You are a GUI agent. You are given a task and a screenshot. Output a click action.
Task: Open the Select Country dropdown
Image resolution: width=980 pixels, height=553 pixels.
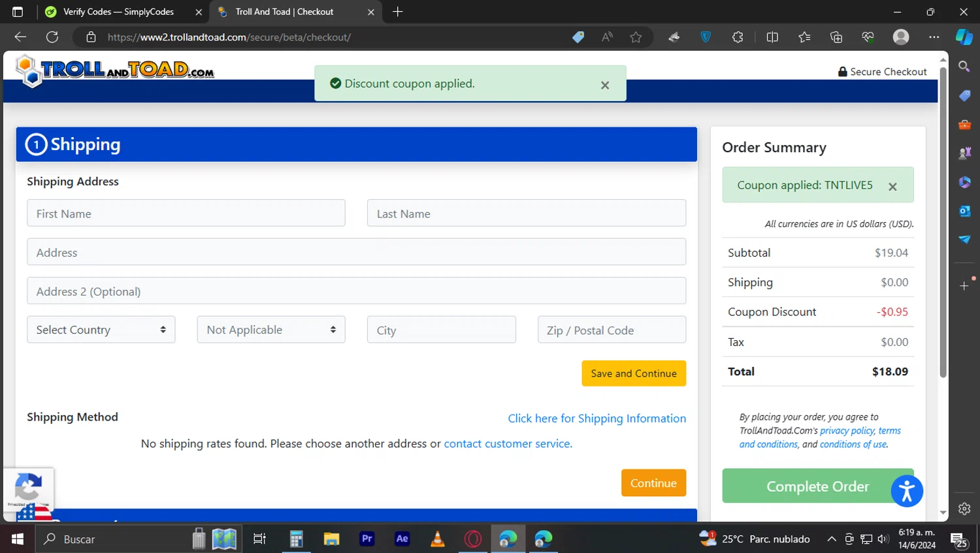[101, 330]
